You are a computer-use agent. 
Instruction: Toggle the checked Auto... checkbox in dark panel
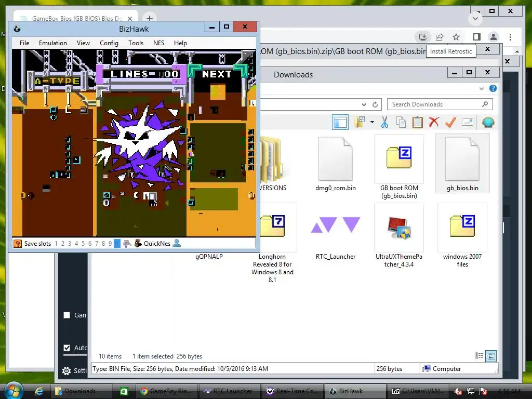point(67,348)
